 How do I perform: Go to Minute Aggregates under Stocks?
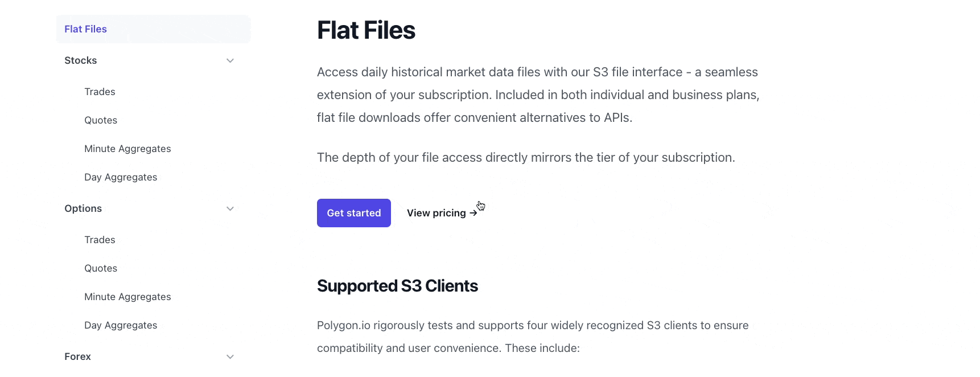tap(127, 149)
